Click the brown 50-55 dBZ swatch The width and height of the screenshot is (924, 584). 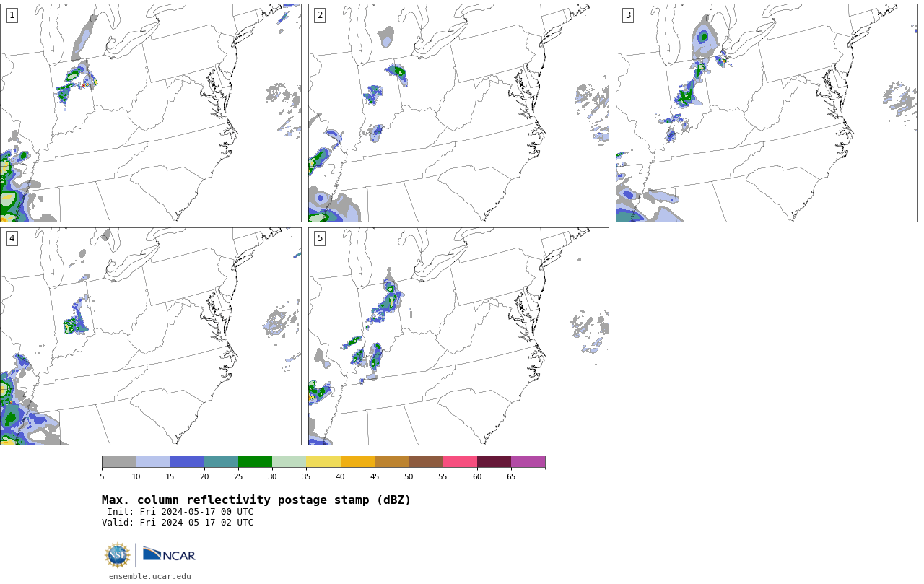[425, 462]
